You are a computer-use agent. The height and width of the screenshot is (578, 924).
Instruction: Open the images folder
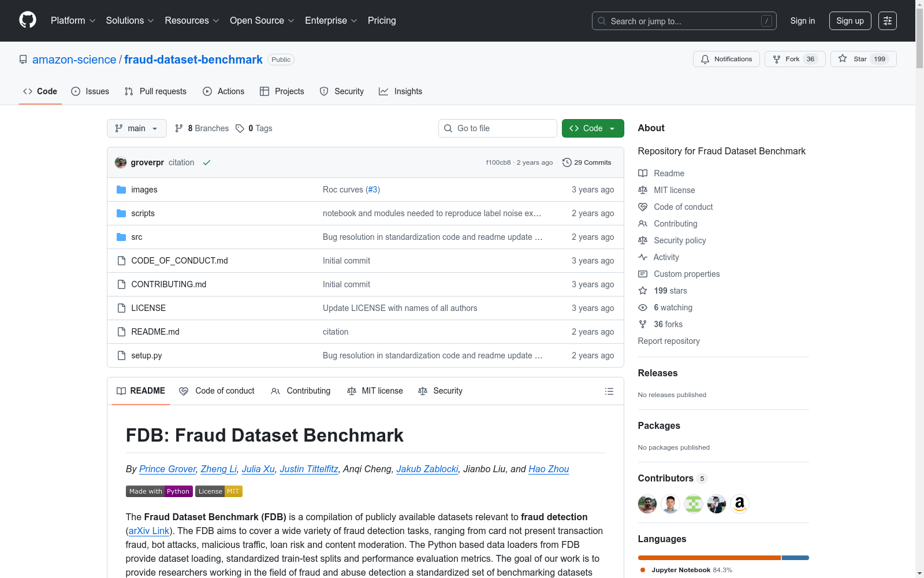tap(144, 190)
